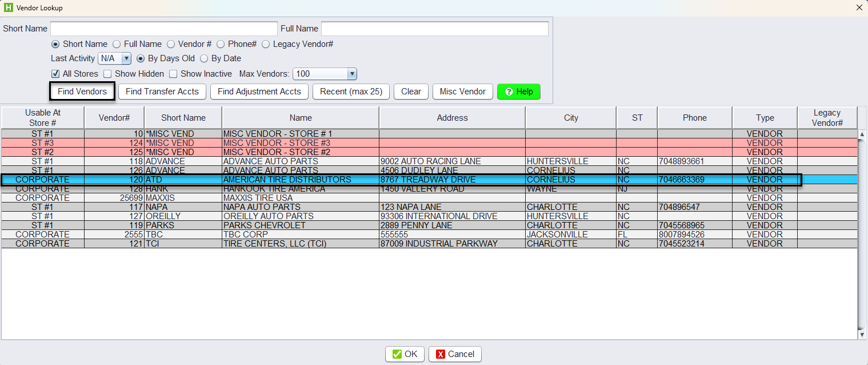Select the MISC VENDOR - STORE # 1 row
The width and height of the screenshot is (868, 365).
coord(429,134)
